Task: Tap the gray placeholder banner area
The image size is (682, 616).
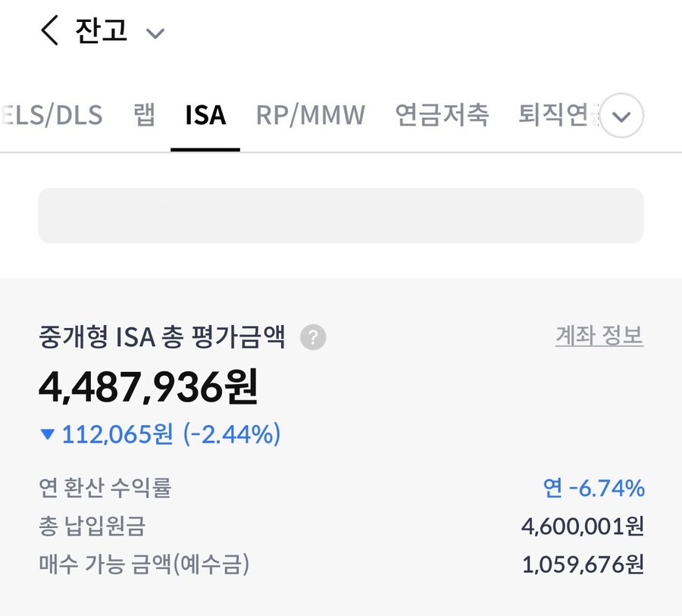Action: point(341,216)
